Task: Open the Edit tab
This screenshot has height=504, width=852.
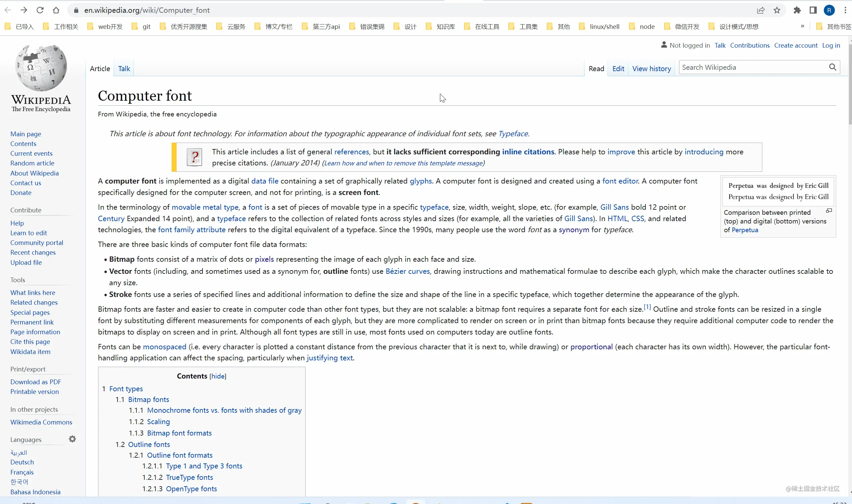Action: click(x=618, y=68)
